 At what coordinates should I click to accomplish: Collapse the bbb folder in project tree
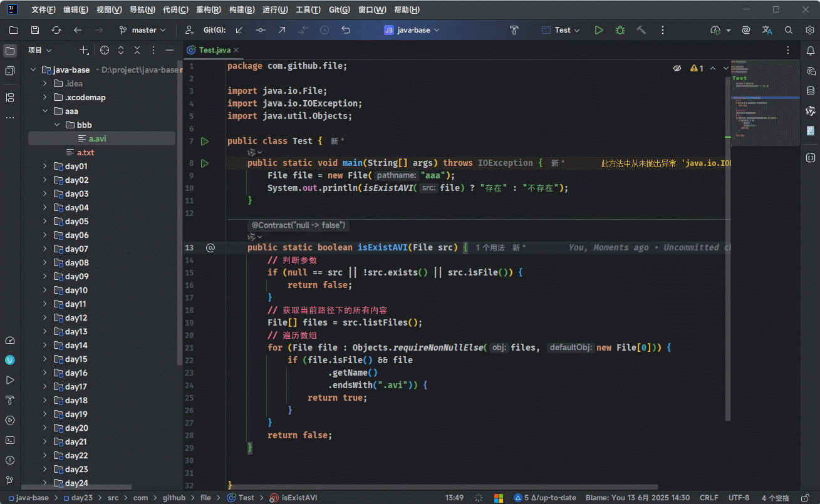click(x=57, y=125)
